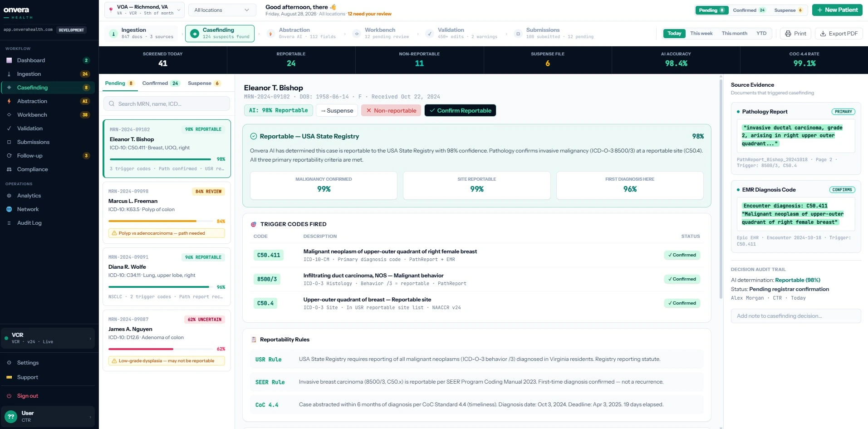868x429 pixels.
Task: Click the 8500/3 trigger code chip
Action: pyautogui.click(x=267, y=279)
